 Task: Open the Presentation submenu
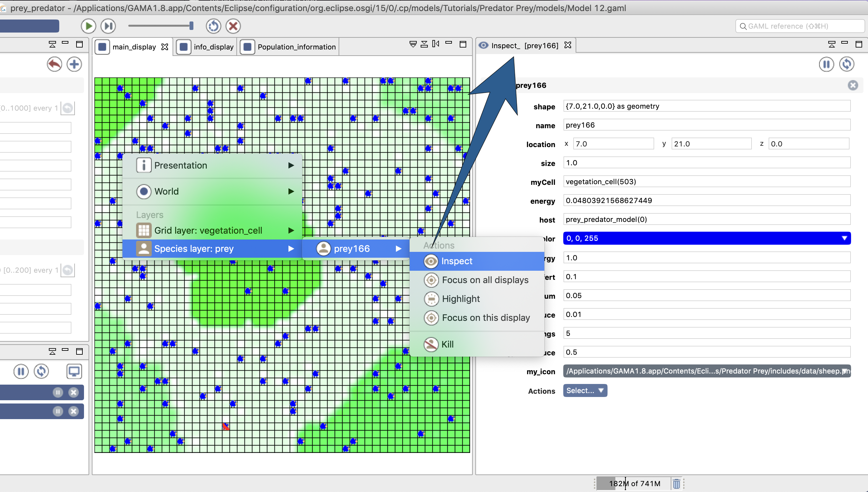212,165
